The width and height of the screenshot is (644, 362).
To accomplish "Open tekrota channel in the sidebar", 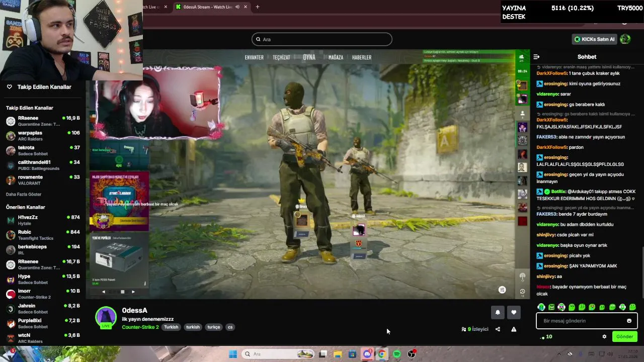I will click(43, 151).
